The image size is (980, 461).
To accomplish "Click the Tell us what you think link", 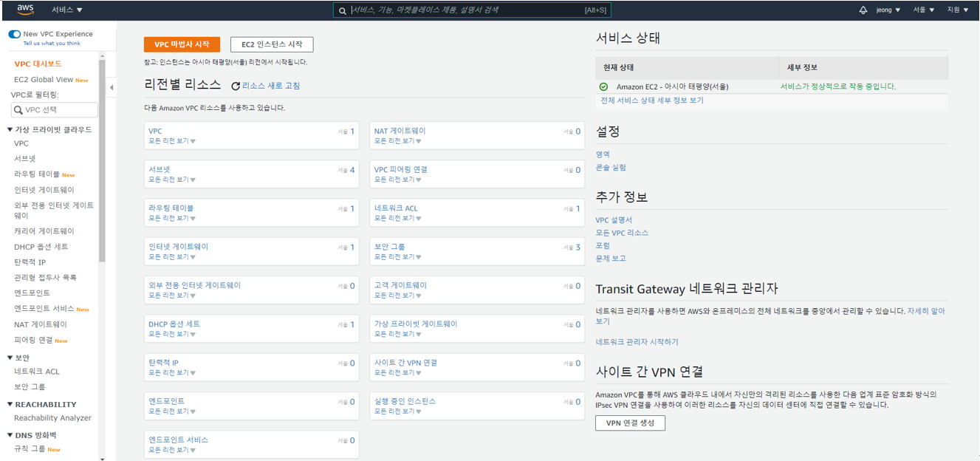I will [52, 44].
